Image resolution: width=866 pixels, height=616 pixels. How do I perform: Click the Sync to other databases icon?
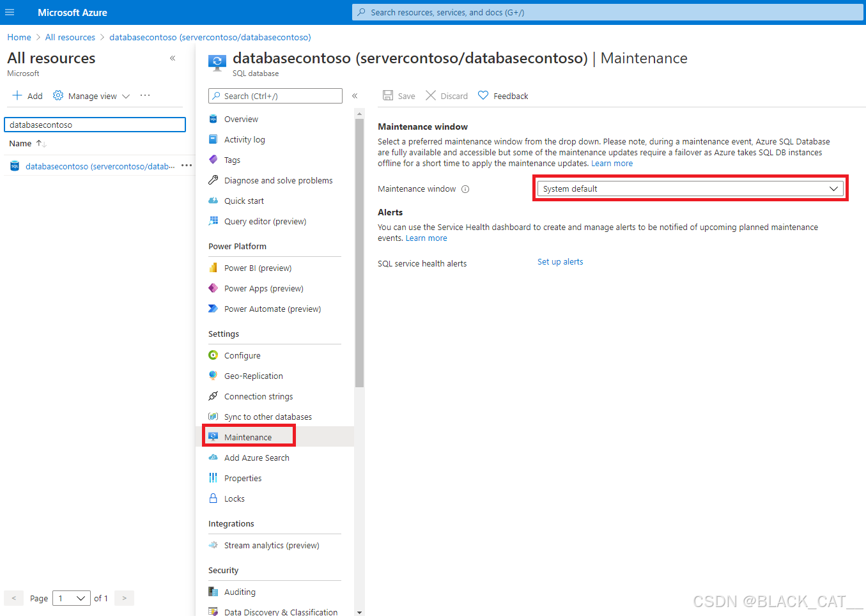(213, 417)
